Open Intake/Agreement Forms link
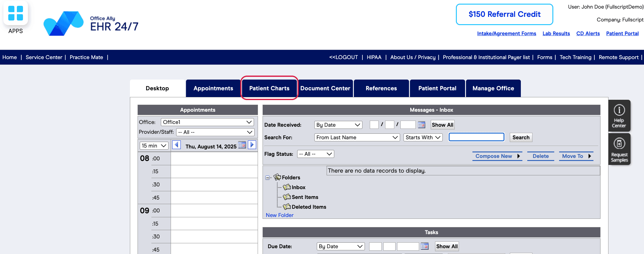644x254 pixels. click(x=507, y=33)
